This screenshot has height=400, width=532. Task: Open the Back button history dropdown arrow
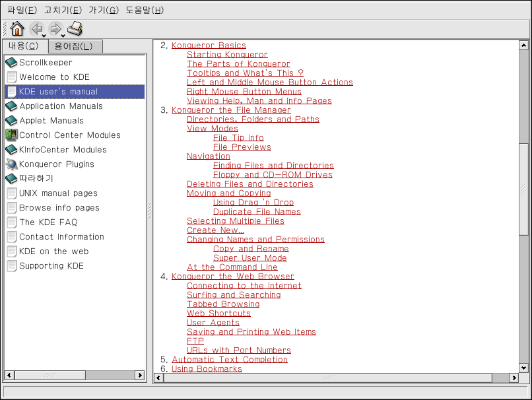coord(44,36)
